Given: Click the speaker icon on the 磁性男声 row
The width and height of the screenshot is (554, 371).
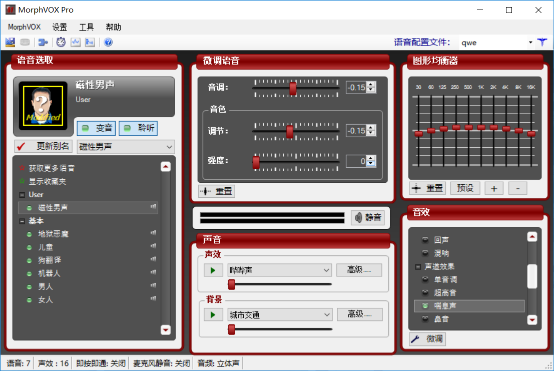Looking at the screenshot, I should [x=153, y=206].
